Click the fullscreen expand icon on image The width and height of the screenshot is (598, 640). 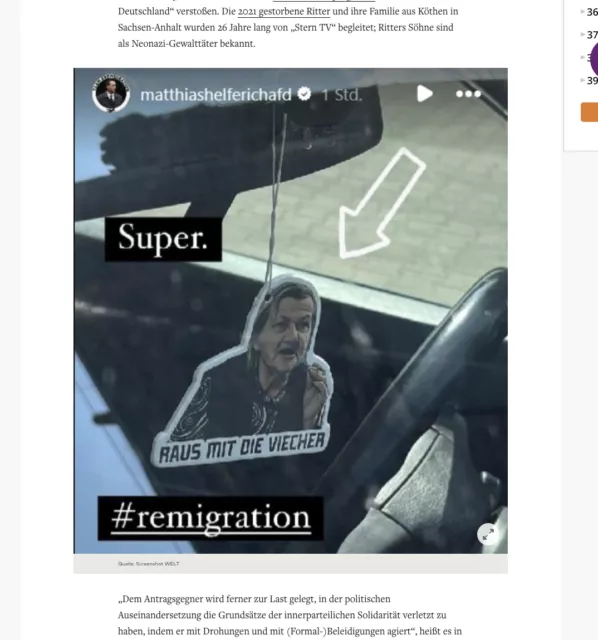click(488, 533)
